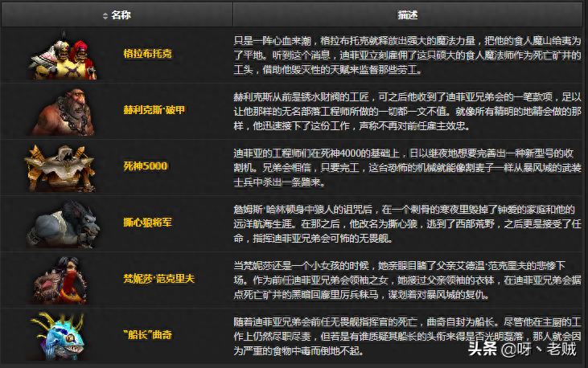The image size is (588, 368).
Task: Follow the 赫利克斯·破甲 name link
Action: [x=154, y=110]
